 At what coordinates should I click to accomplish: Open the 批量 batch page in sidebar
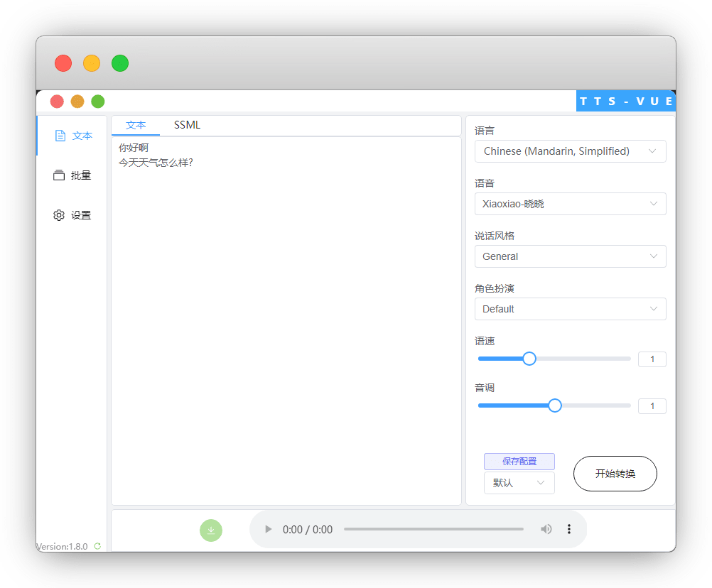72,175
